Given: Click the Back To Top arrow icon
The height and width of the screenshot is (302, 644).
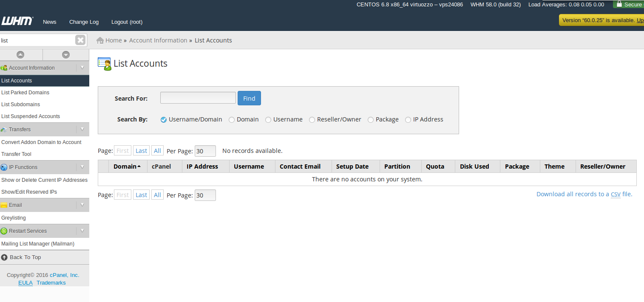Looking at the screenshot, I should pyautogui.click(x=4, y=257).
